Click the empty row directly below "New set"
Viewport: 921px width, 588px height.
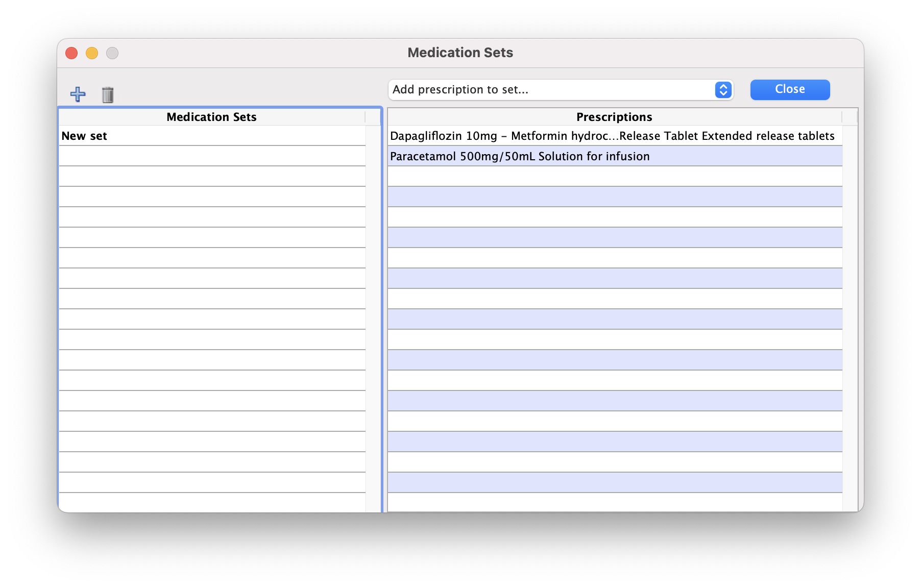pos(212,156)
